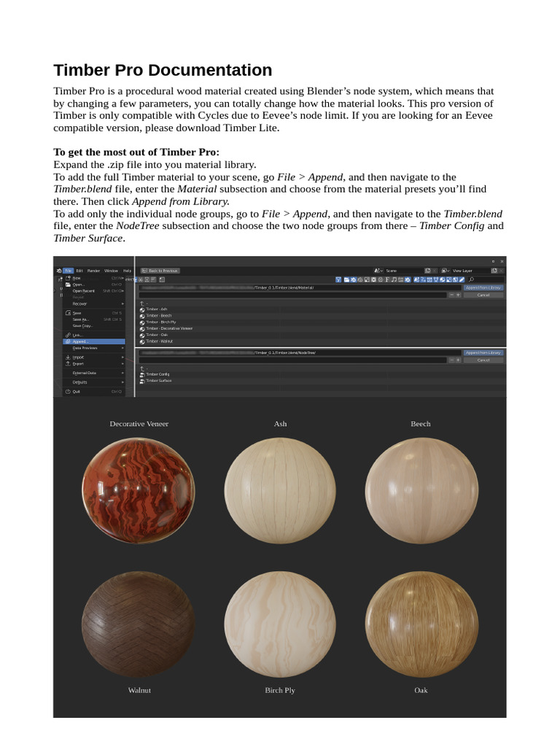Click node group icon beside Timber Config

[x=142, y=374]
